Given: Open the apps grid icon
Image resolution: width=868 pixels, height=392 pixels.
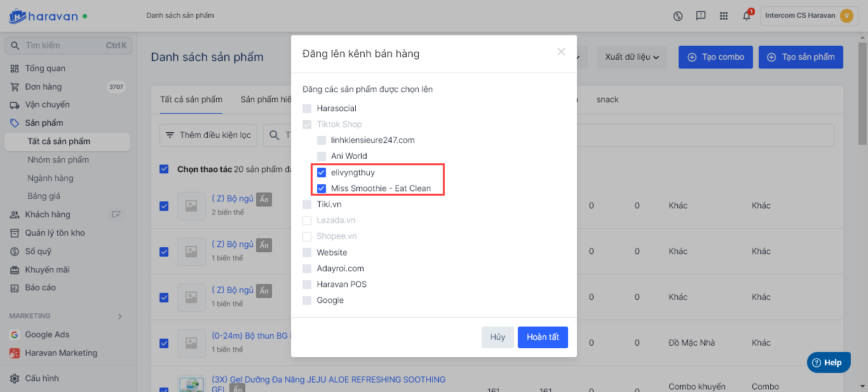Looking at the screenshot, I should click(724, 16).
